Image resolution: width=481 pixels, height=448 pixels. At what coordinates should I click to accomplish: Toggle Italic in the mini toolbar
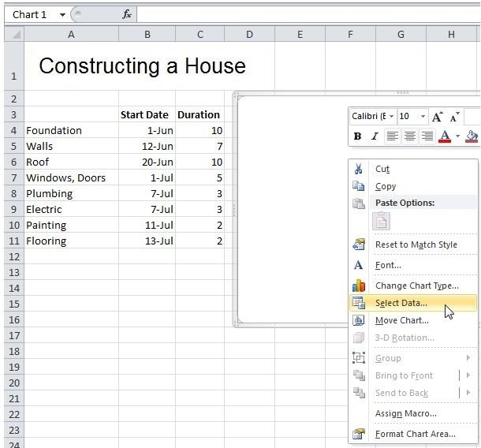(375, 136)
